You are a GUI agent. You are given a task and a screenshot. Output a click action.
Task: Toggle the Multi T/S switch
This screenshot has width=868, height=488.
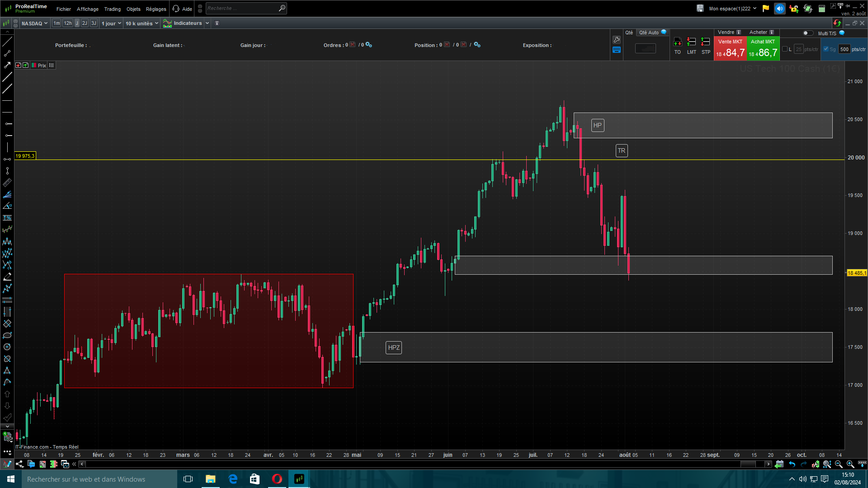pos(807,33)
